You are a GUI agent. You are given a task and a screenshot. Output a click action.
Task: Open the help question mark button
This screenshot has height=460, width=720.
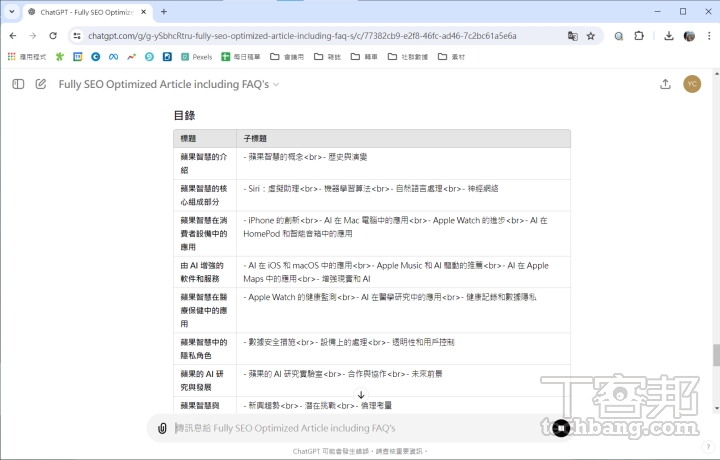[x=707, y=446]
